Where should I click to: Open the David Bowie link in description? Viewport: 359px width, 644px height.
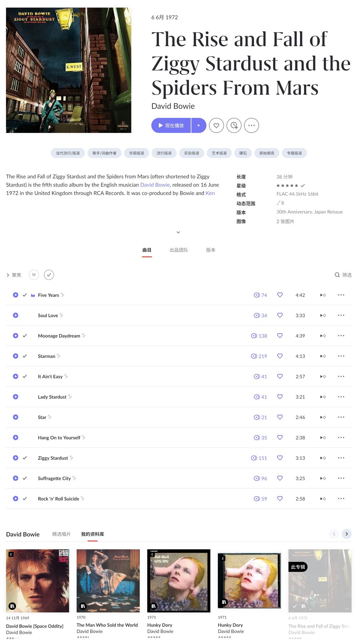pos(155,185)
